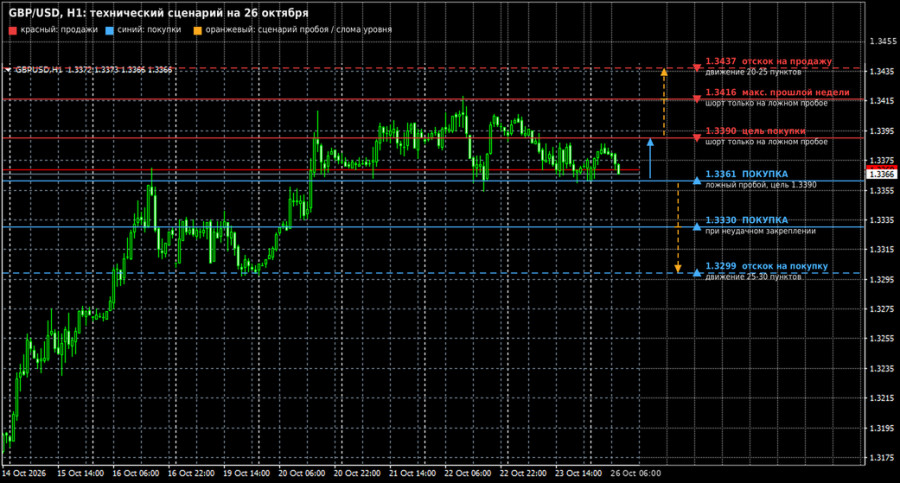
Task: Click the price axis value 1.3275
Action: [883, 309]
